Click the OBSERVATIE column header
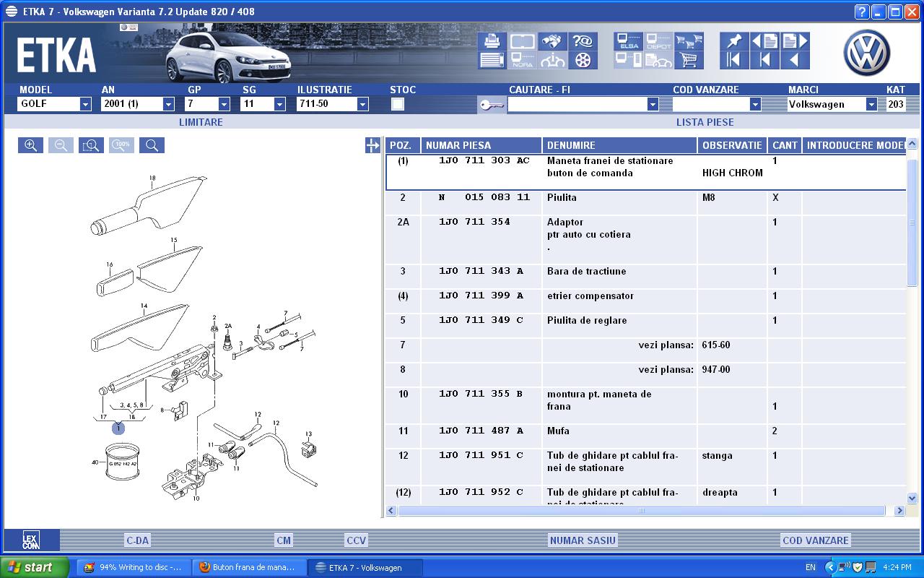924x578 pixels. (x=732, y=145)
